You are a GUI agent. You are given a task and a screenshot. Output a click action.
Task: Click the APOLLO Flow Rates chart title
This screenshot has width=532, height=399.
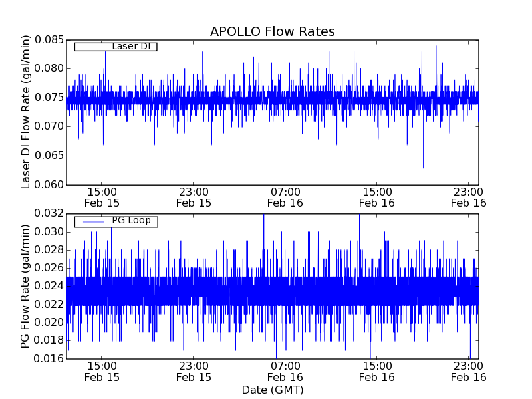click(x=272, y=32)
